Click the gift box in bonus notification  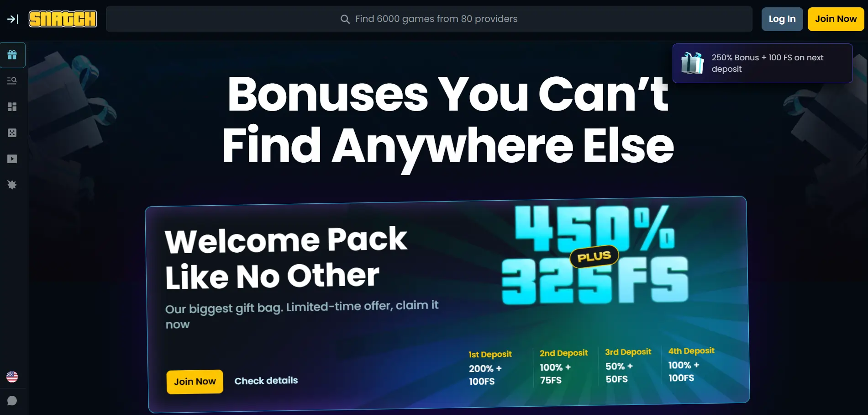click(693, 63)
